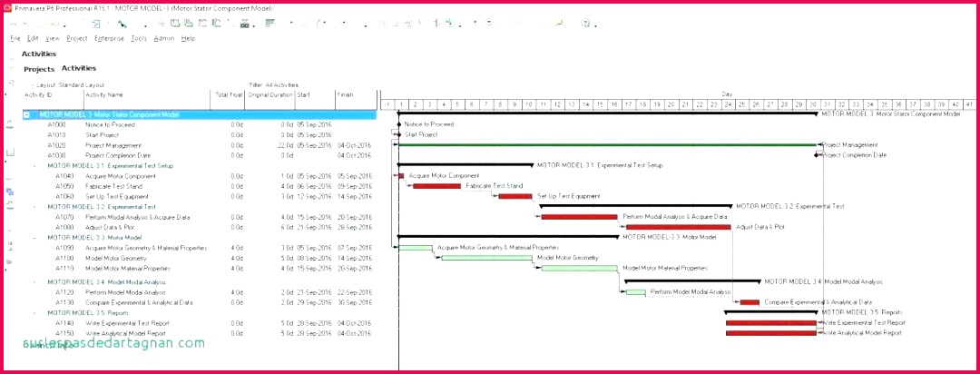Switch to the Projects tab
Screen dimensions: 980x374
(x=39, y=69)
